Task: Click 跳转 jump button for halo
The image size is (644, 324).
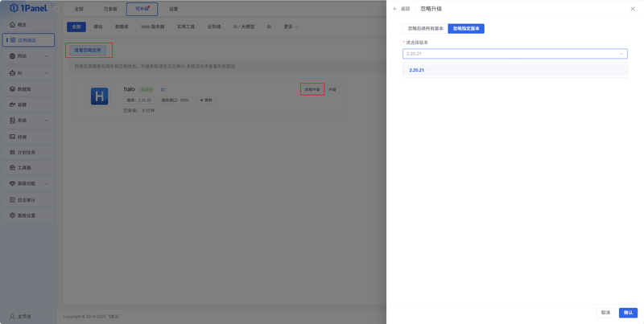Action: (205, 100)
